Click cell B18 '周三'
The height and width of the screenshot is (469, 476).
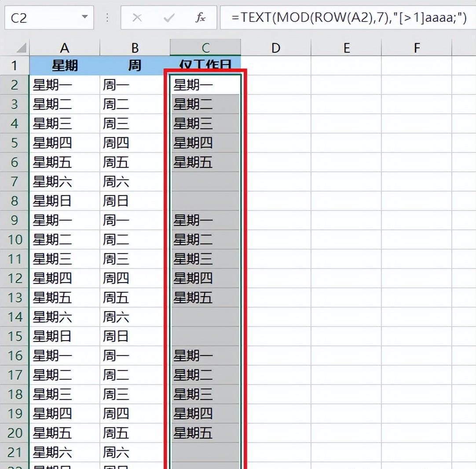pos(135,394)
